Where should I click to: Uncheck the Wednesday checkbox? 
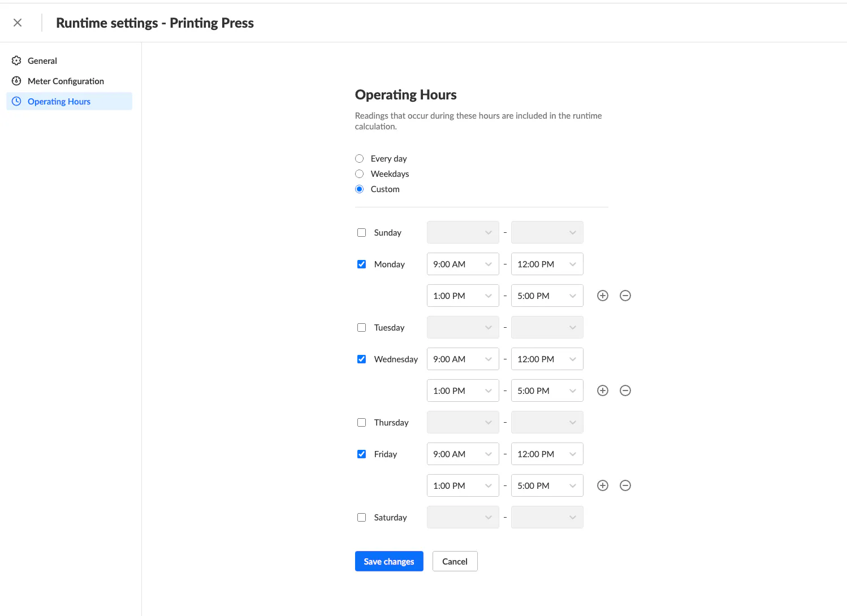(361, 359)
